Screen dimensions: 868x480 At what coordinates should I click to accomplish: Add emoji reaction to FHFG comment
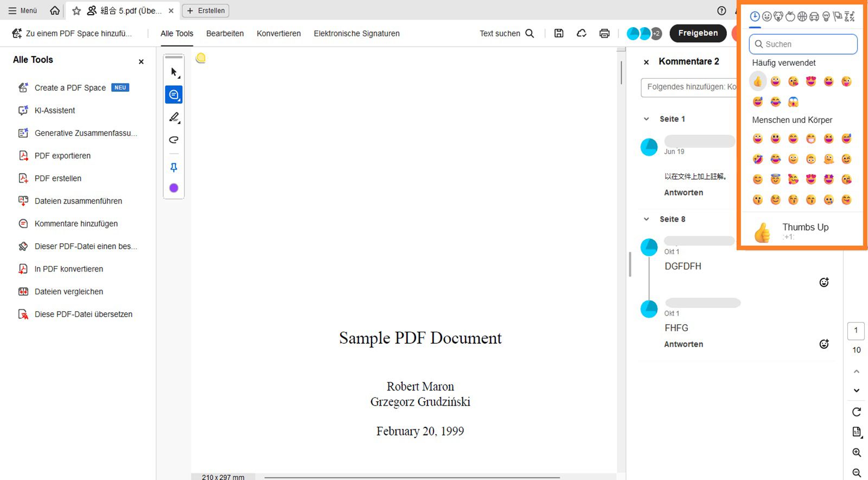tap(824, 344)
